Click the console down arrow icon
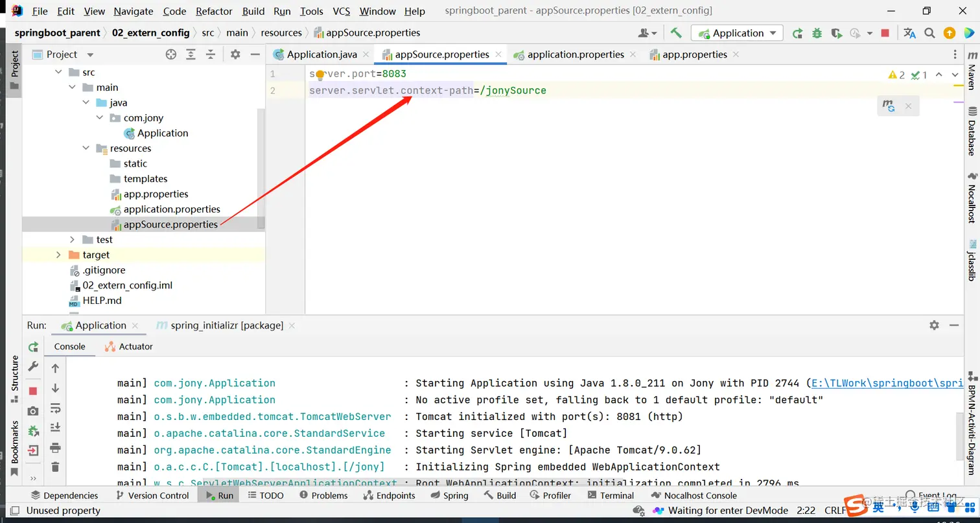 56,388
